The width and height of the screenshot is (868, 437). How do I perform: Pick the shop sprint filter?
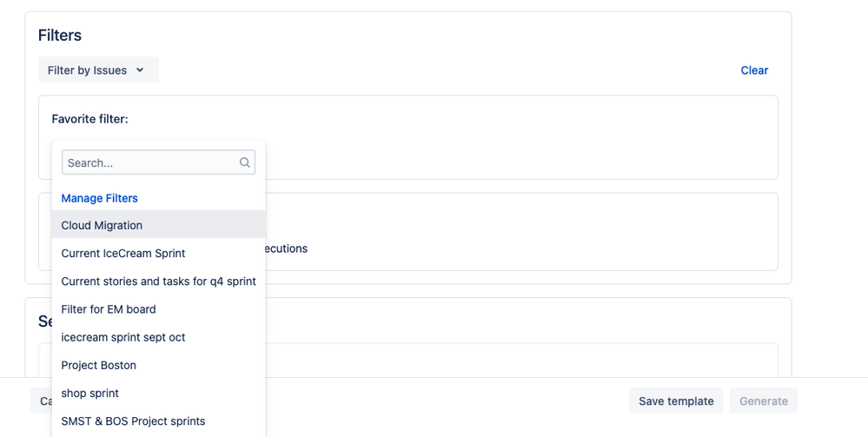[x=89, y=393]
